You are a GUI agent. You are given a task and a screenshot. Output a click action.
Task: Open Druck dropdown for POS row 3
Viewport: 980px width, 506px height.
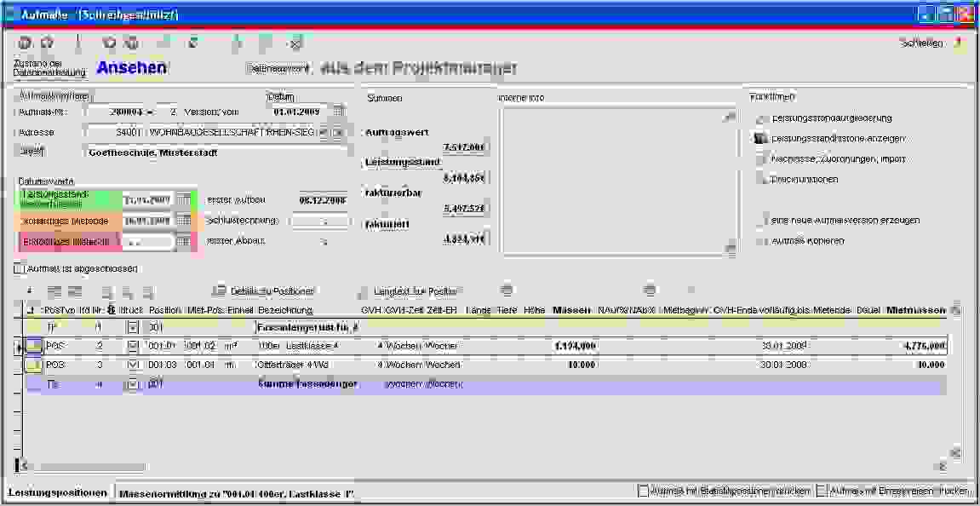point(132,365)
